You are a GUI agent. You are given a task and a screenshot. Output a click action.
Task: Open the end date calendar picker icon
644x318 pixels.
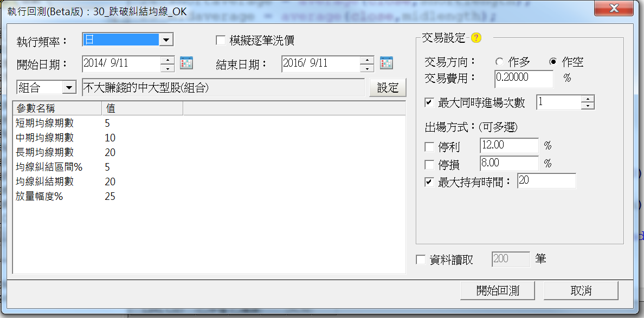click(x=387, y=63)
